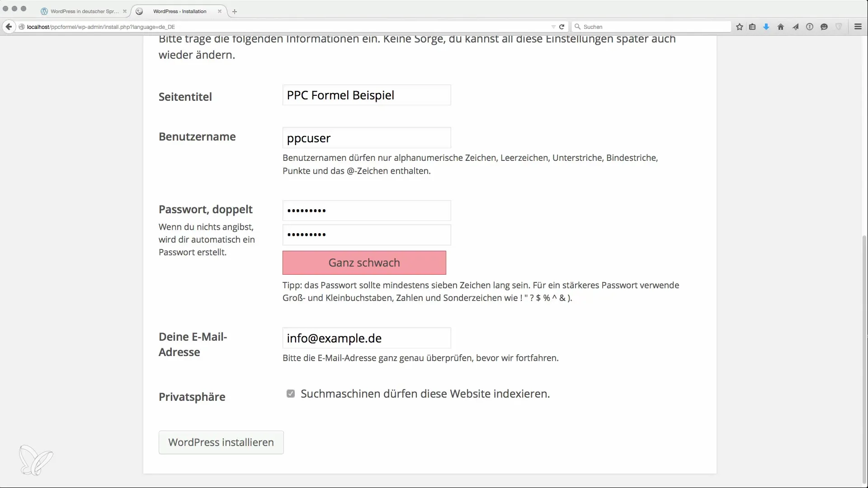Focus the Benutzername field containing ppcuser
The height and width of the screenshot is (488, 868).
367,138
